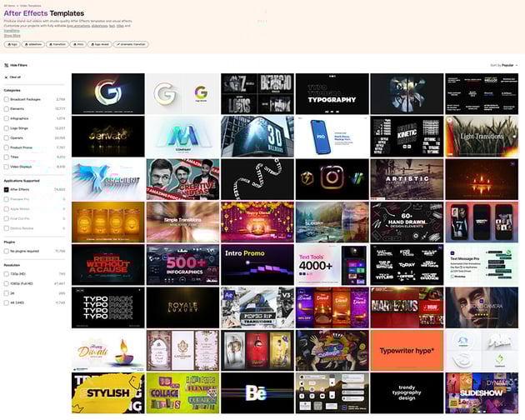Open the Royale Luxury template thumbnail
525x420 pixels.
tap(182, 307)
